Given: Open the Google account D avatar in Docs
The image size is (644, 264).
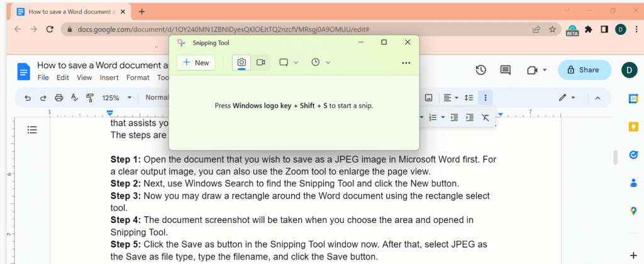Looking at the screenshot, I should point(629,71).
